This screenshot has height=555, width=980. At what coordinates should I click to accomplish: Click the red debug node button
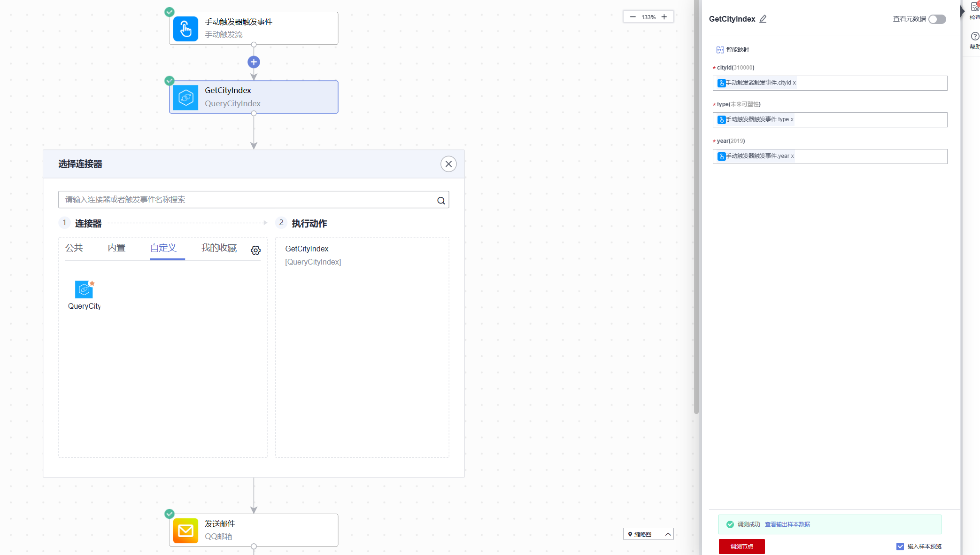click(x=741, y=547)
